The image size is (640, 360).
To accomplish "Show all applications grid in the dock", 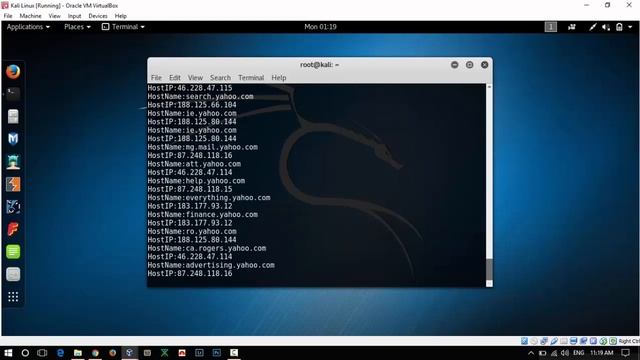I will 13,297.
